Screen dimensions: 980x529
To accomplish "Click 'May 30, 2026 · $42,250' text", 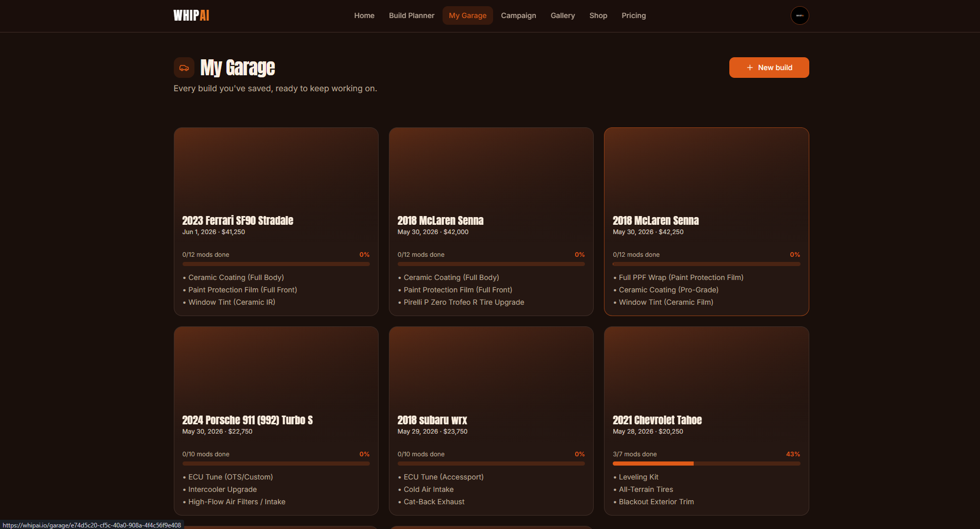I will click(648, 232).
